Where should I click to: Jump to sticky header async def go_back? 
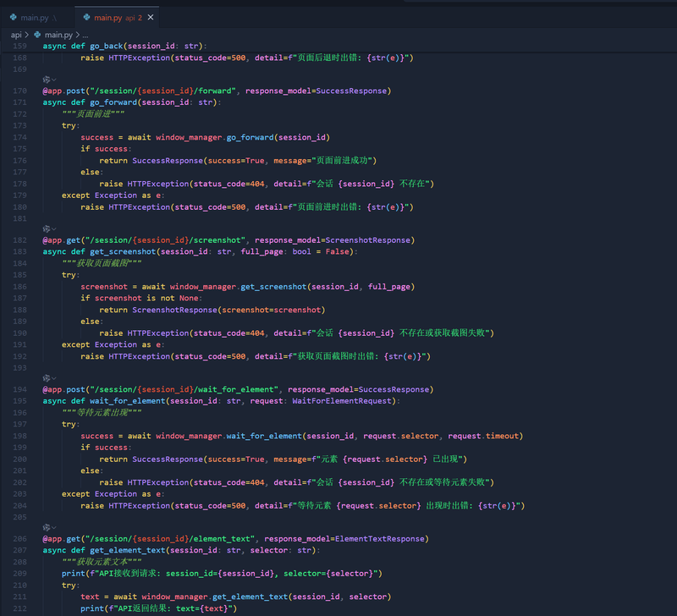(124, 46)
